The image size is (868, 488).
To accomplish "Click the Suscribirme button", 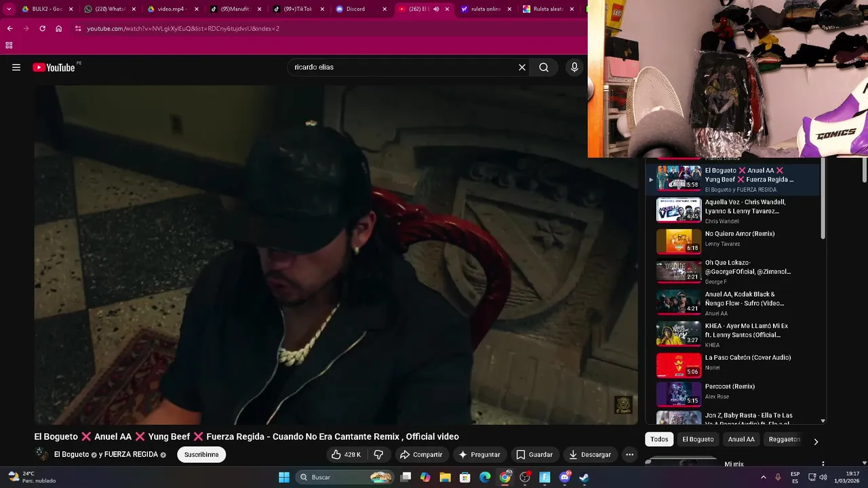I will [x=201, y=454].
